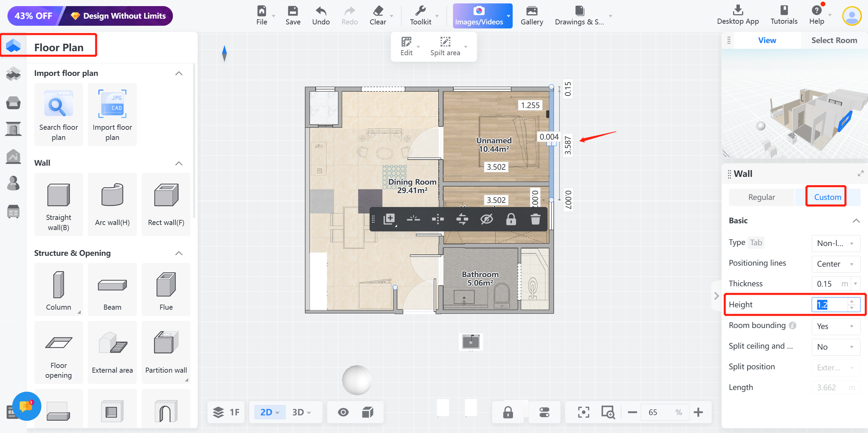Switch to the Custom wall tab
The height and width of the screenshot is (433, 868).
827,197
